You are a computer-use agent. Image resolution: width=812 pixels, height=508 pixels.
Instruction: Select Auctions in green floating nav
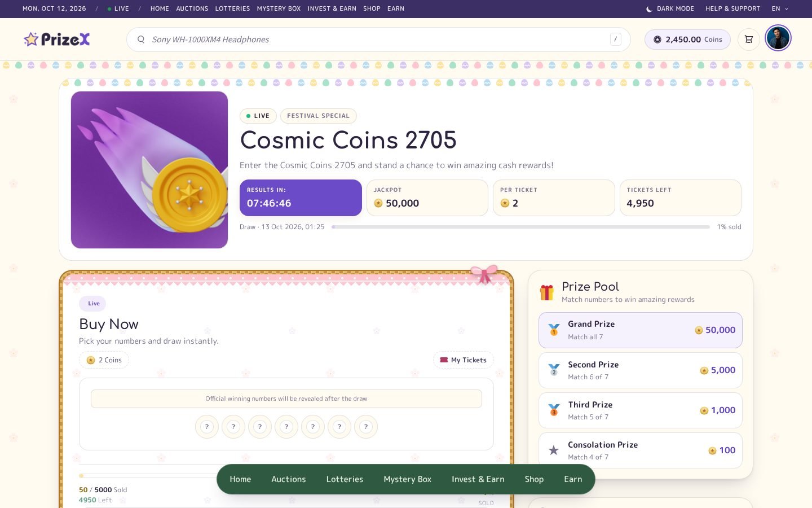[x=288, y=479]
